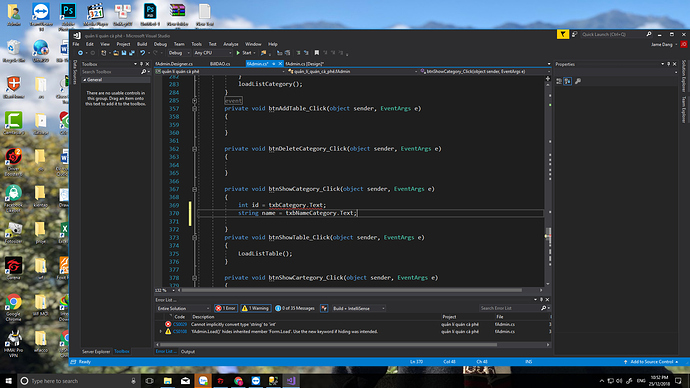690x388 pixels.
Task: Collapse the btnShowCategory_Click method outline
Action: coord(194,189)
